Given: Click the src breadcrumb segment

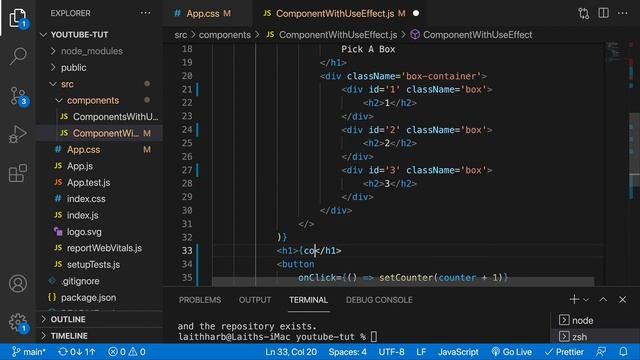Looking at the screenshot, I should tap(180, 35).
